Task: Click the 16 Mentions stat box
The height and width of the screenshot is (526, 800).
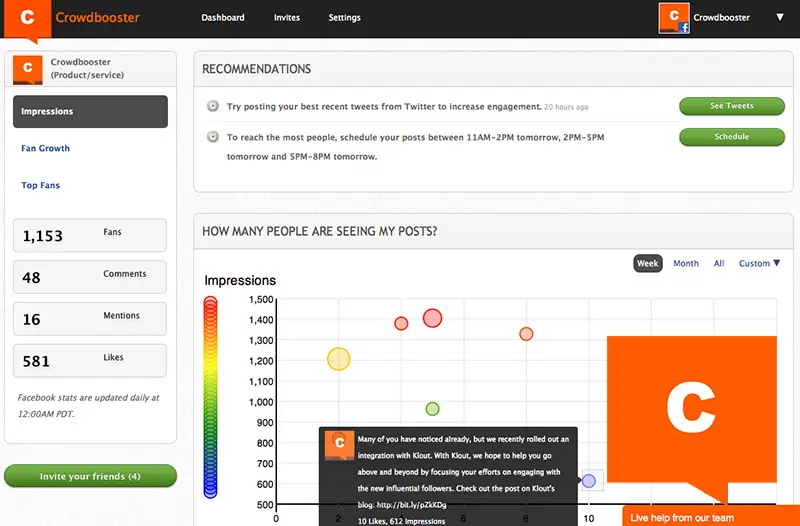Action: [x=90, y=319]
